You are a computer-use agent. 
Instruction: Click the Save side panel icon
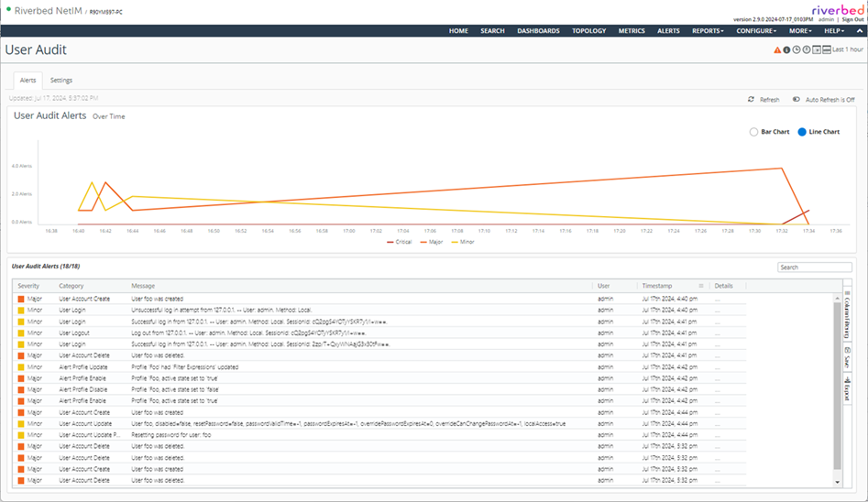(x=849, y=356)
